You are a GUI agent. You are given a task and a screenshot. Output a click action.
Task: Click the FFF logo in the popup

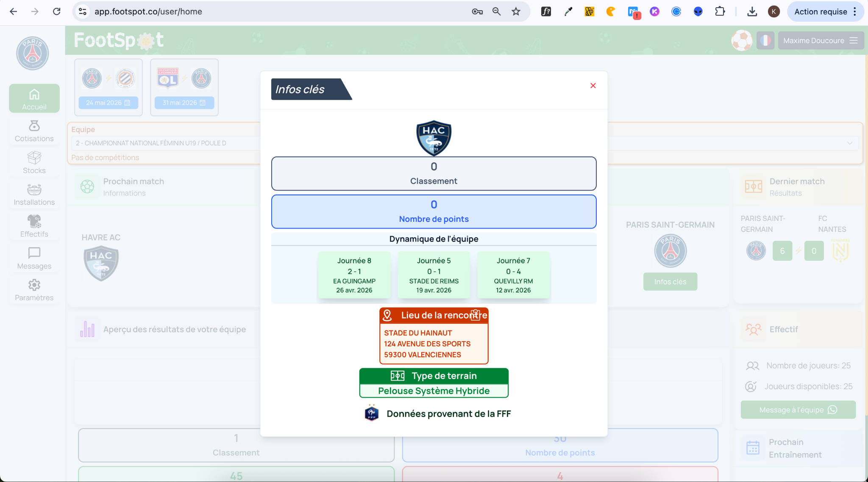pos(372,413)
